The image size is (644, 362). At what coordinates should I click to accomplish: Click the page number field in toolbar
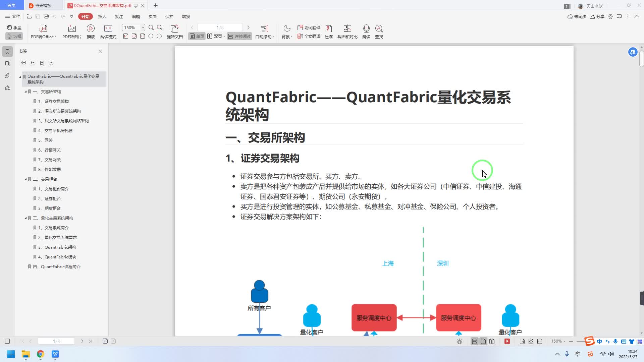click(220, 27)
